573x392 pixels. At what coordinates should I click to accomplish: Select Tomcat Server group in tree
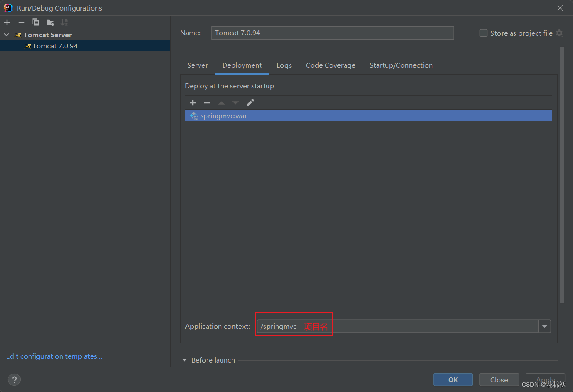(x=47, y=35)
